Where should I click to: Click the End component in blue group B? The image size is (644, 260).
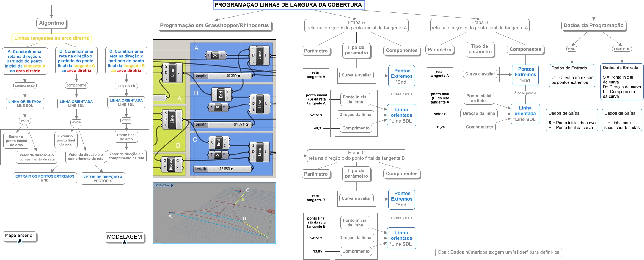[x=221, y=95]
